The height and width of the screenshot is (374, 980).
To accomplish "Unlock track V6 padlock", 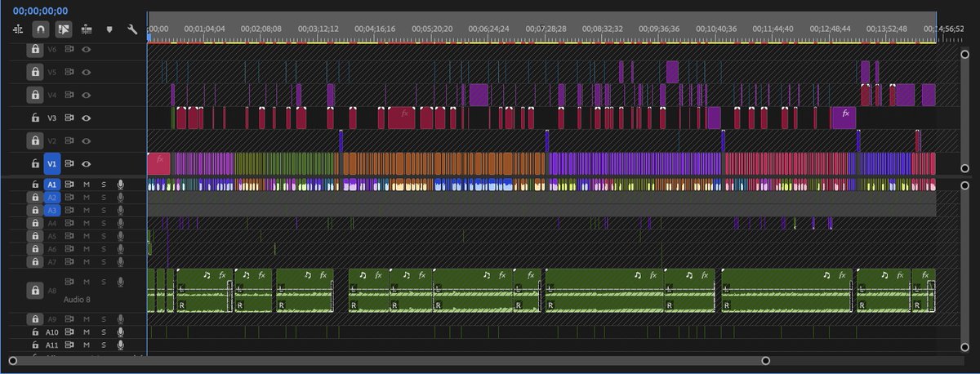I will (35, 49).
